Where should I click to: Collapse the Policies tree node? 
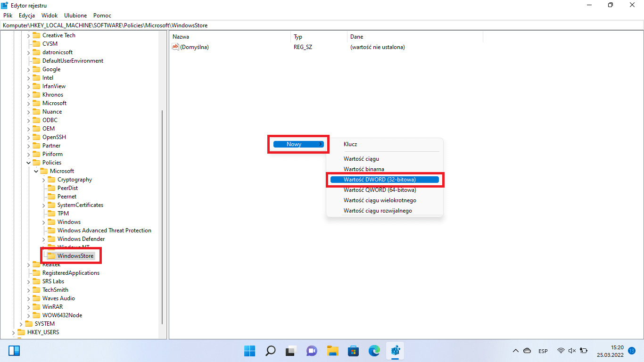point(28,162)
